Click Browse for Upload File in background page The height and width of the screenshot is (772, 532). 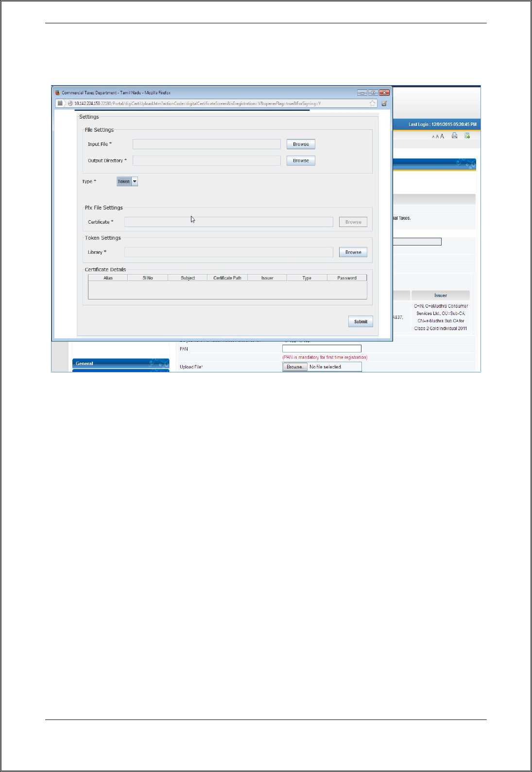(295, 367)
